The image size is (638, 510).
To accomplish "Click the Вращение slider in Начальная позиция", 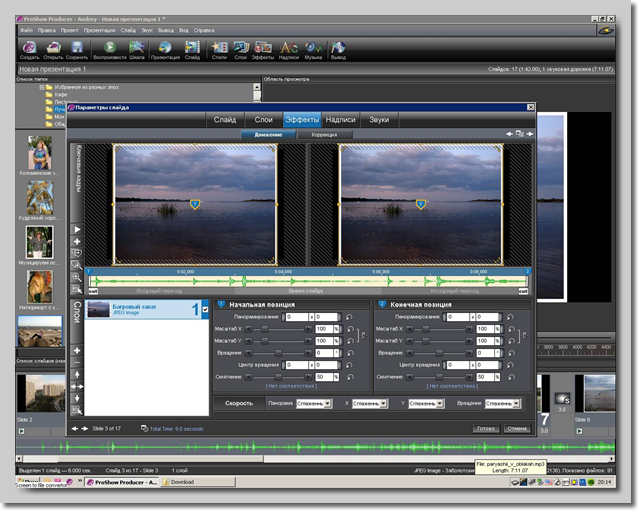I will pos(278,353).
